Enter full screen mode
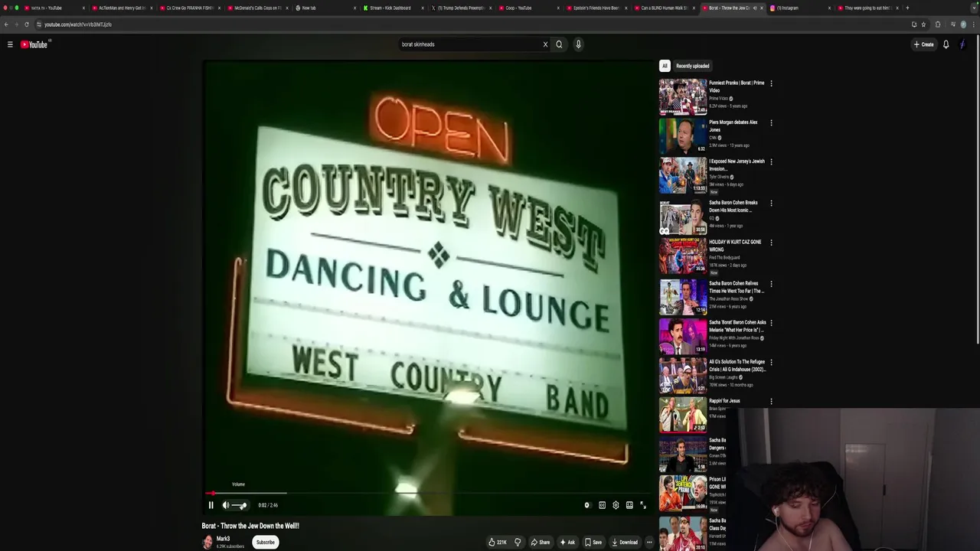 [x=643, y=505]
